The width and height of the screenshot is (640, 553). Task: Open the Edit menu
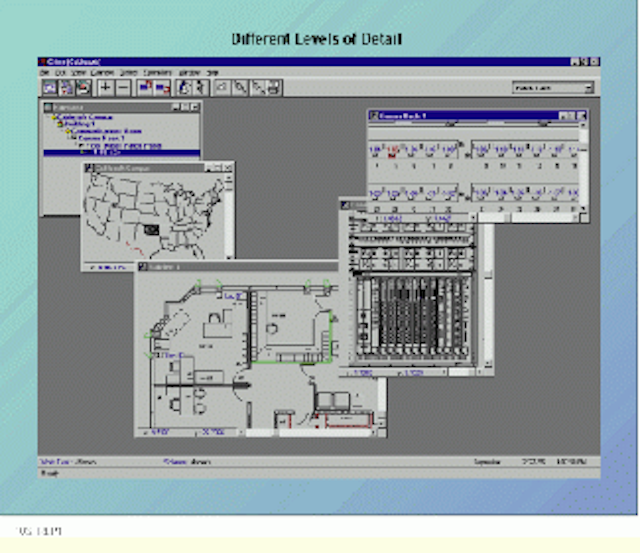(60, 73)
